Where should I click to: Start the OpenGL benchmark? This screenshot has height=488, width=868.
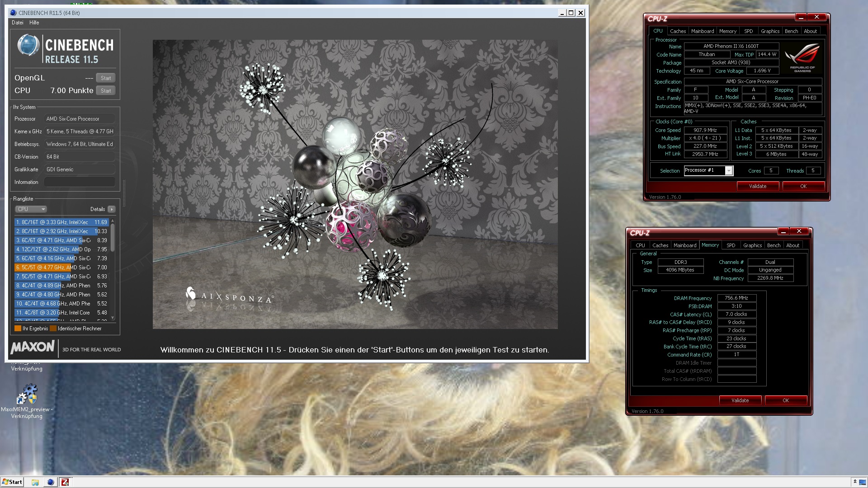(x=106, y=78)
